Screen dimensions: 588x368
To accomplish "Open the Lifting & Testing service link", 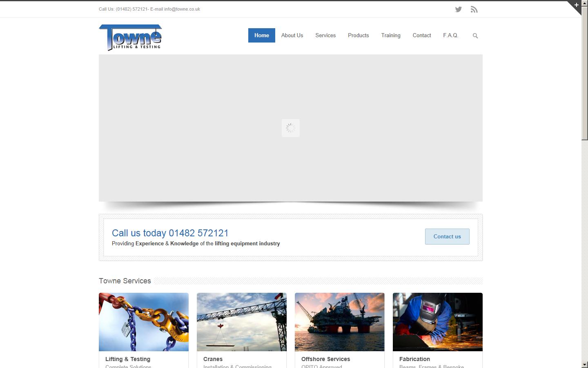I will click(127, 359).
